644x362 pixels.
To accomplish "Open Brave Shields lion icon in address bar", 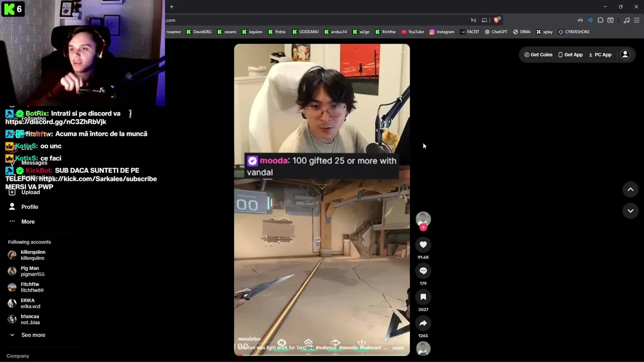I will pos(497,20).
